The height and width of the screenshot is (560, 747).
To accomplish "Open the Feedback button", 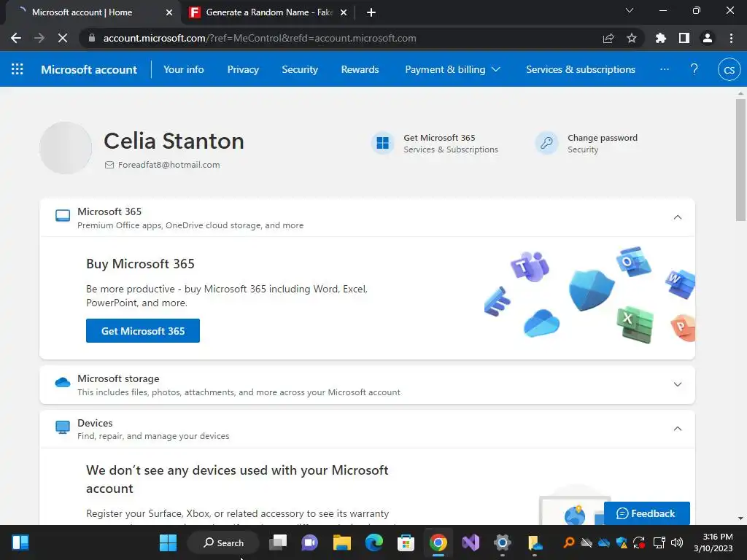I will click(x=646, y=513).
